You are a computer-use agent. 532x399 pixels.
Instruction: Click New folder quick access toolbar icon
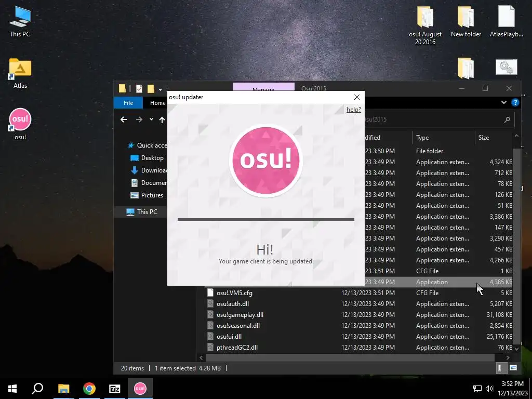[151, 88]
